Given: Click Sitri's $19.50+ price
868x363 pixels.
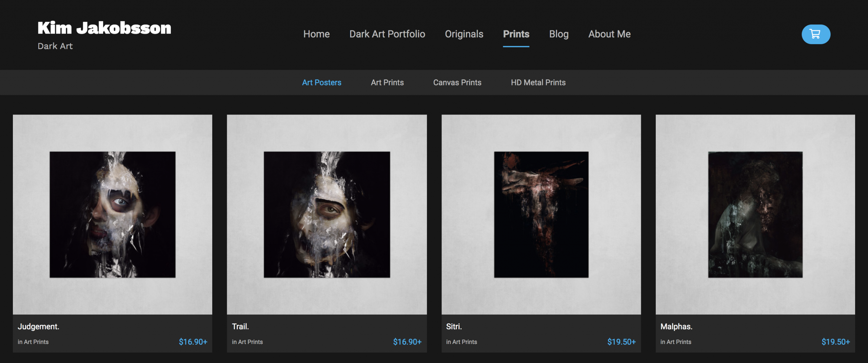Looking at the screenshot, I should click(x=622, y=342).
